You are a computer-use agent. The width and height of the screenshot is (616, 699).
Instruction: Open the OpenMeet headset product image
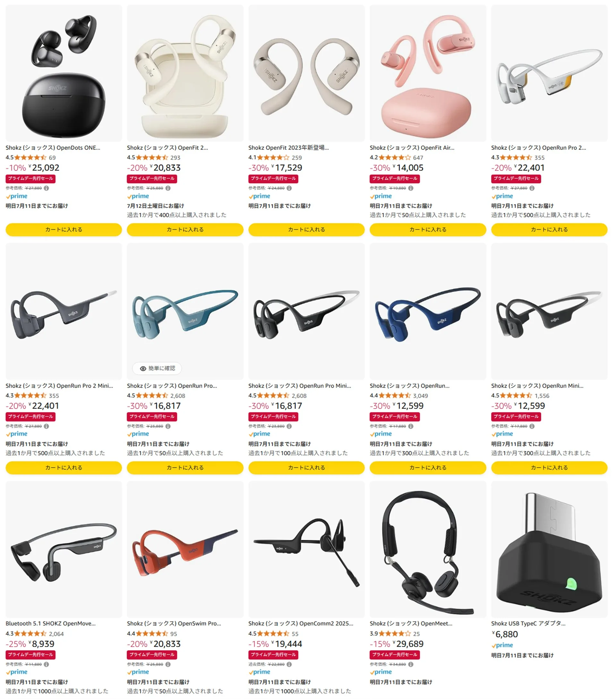428,549
